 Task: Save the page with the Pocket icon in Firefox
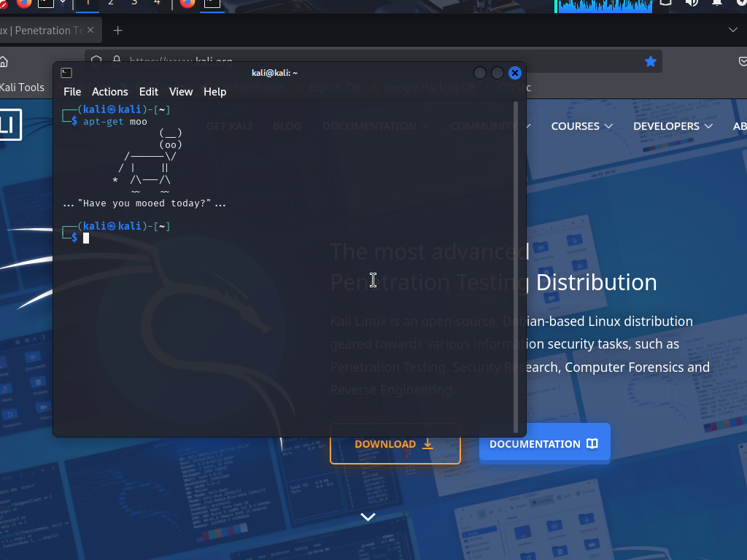[x=743, y=61]
